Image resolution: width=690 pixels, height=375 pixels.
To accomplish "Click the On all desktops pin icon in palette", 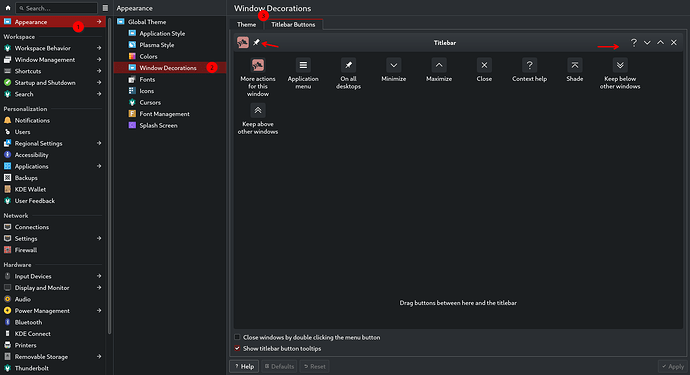I will point(349,65).
